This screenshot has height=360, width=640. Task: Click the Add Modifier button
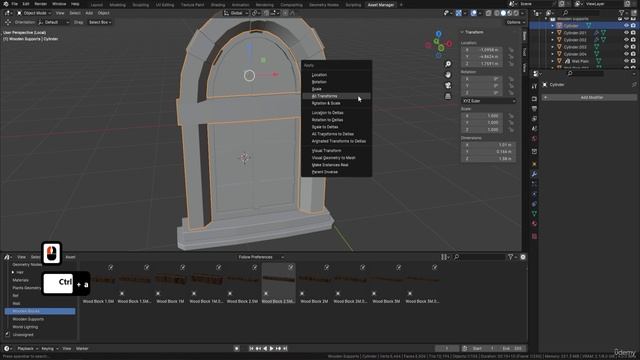pyautogui.click(x=589, y=98)
